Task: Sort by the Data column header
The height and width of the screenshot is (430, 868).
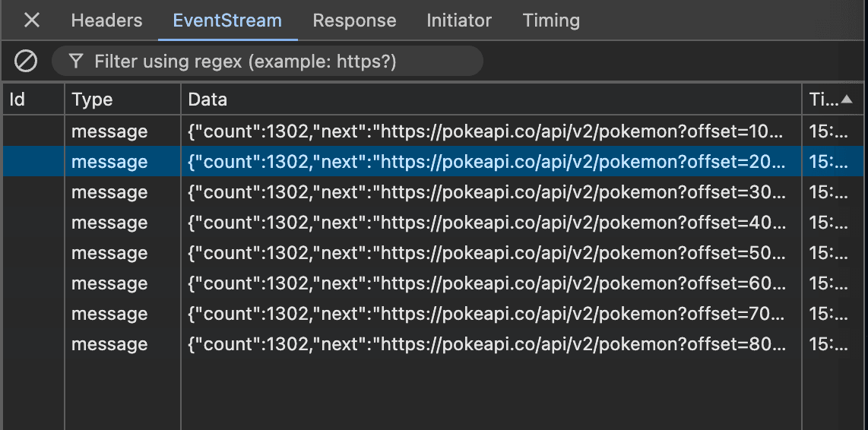Action: [491, 100]
